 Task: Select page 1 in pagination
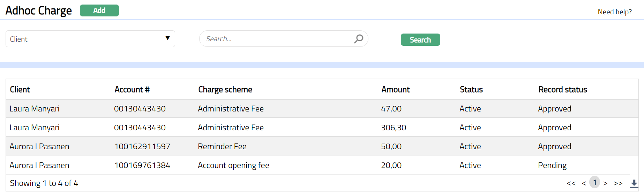(x=594, y=182)
